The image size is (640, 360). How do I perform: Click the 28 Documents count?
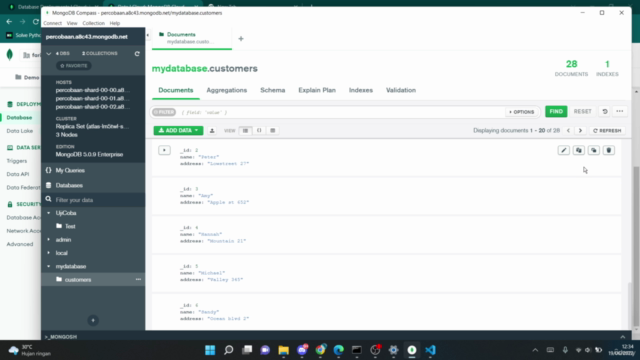(x=571, y=68)
